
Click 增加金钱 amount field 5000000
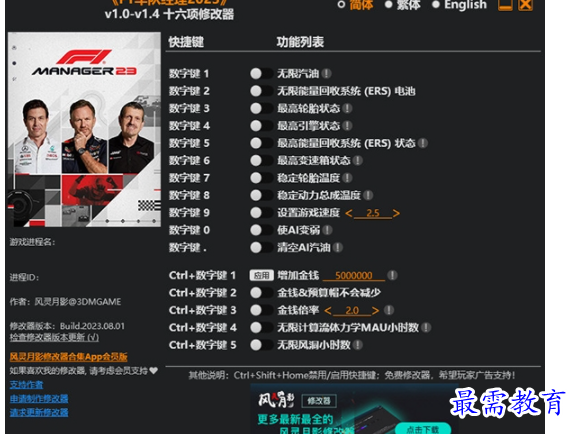coord(354,276)
